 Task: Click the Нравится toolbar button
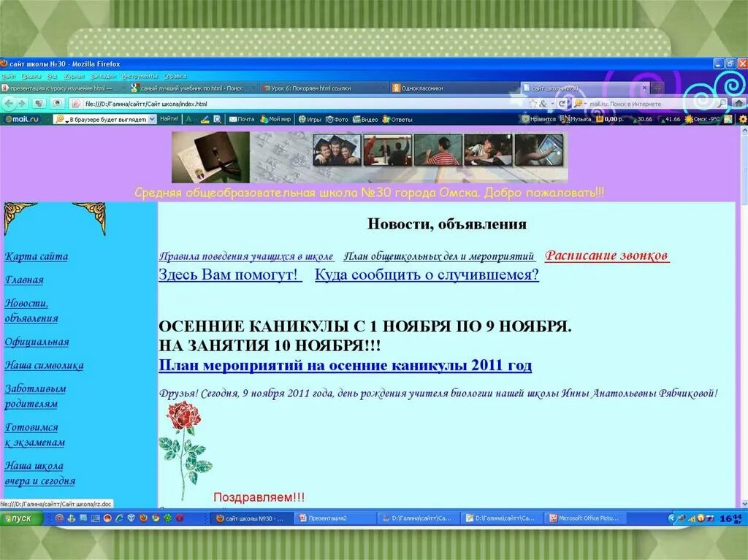[x=538, y=119]
